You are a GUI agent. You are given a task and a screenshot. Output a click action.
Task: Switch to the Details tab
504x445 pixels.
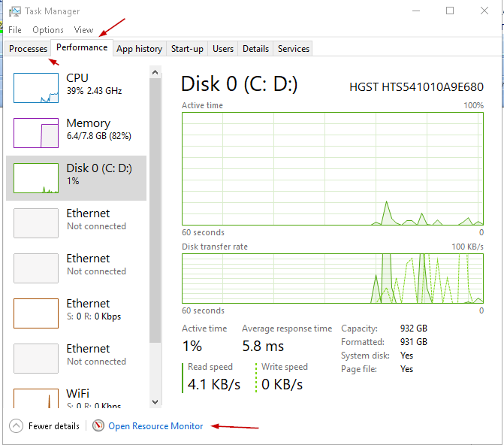tap(255, 49)
